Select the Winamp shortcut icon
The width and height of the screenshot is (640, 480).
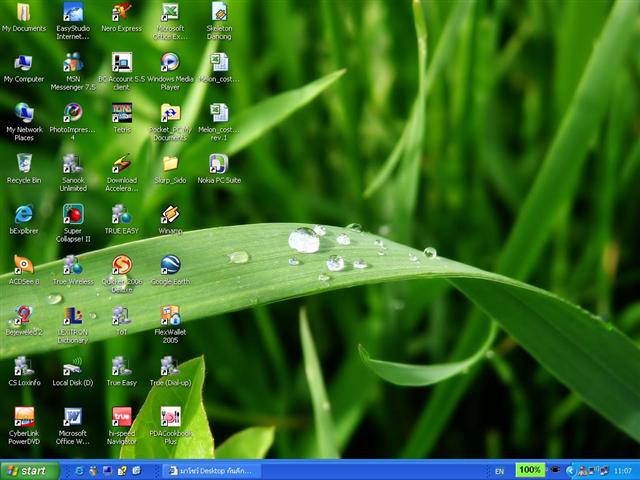170,214
